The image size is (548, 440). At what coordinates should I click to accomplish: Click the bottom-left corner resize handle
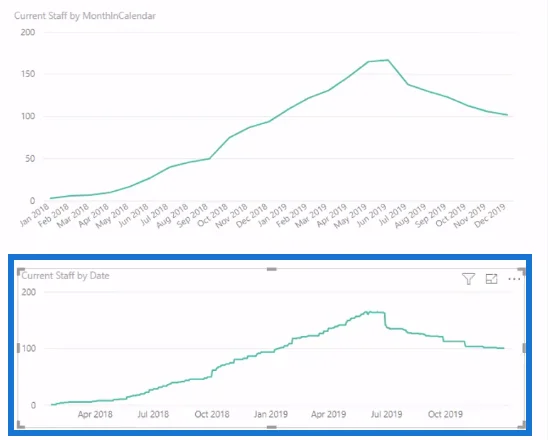(x=21, y=425)
